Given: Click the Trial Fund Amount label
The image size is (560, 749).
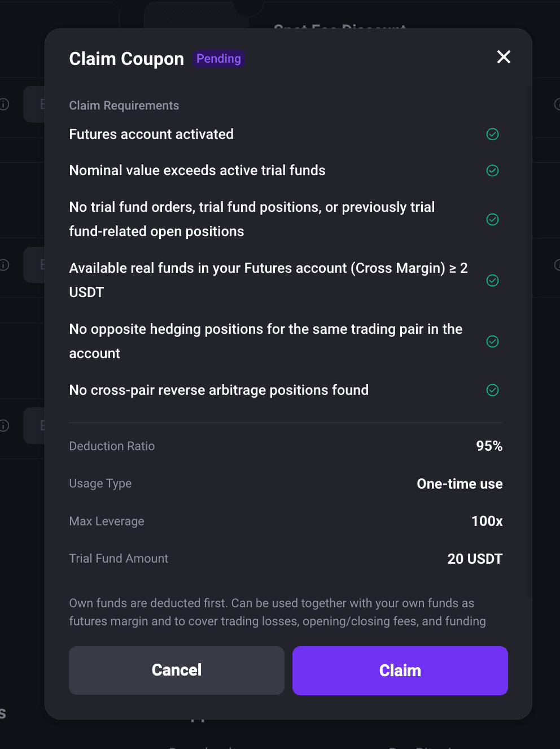Looking at the screenshot, I should tap(119, 559).
